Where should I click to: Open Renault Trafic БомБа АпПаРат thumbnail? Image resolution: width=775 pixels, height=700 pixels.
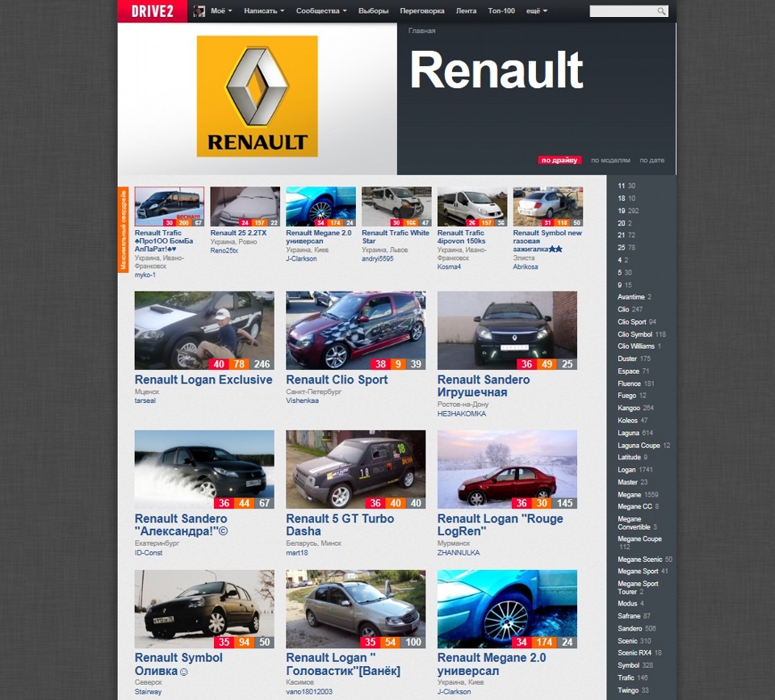coord(169,207)
